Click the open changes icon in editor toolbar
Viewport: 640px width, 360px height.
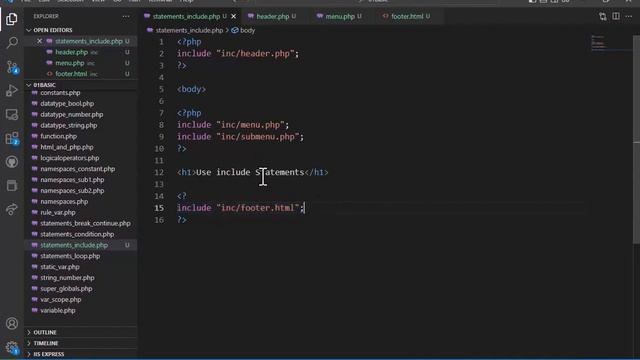tap(602, 16)
